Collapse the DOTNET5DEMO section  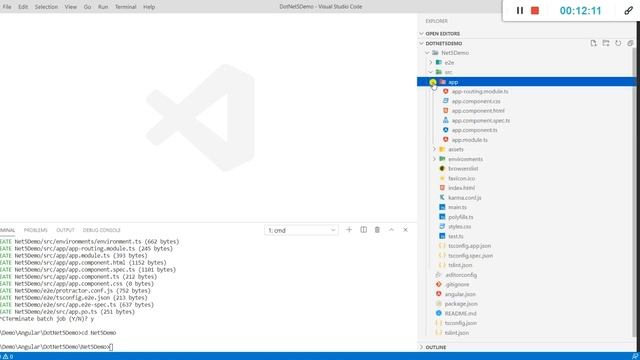pyautogui.click(x=421, y=43)
